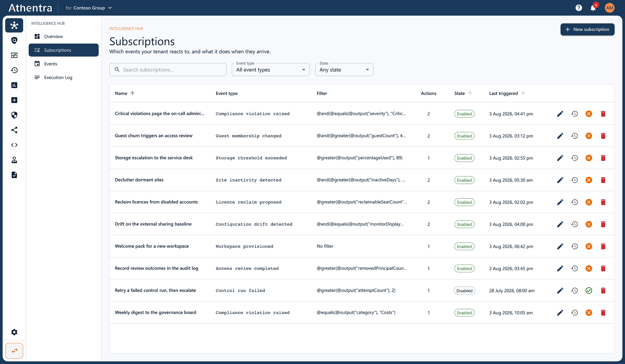Viewport: 625px width, 364px height.
Task: Disable the Storage escalation subscription
Action: click(x=589, y=158)
